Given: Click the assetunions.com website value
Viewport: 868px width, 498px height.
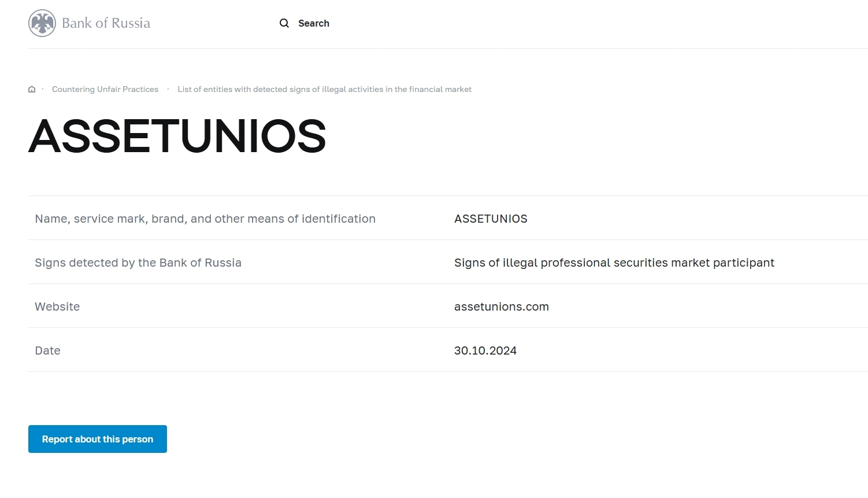Looking at the screenshot, I should pos(501,307).
